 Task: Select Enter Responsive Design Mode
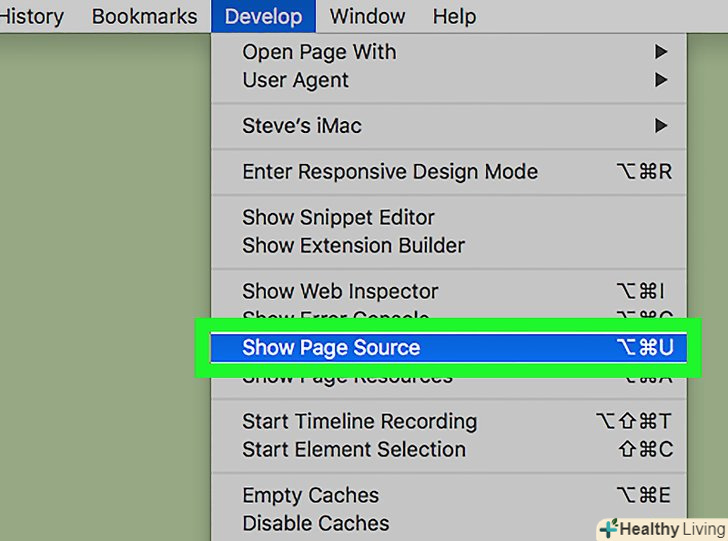tap(390, 172)
